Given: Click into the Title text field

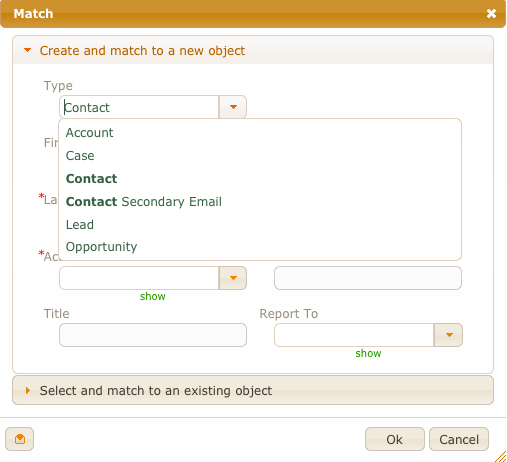Looking at the screenshot, I should 153,335.
